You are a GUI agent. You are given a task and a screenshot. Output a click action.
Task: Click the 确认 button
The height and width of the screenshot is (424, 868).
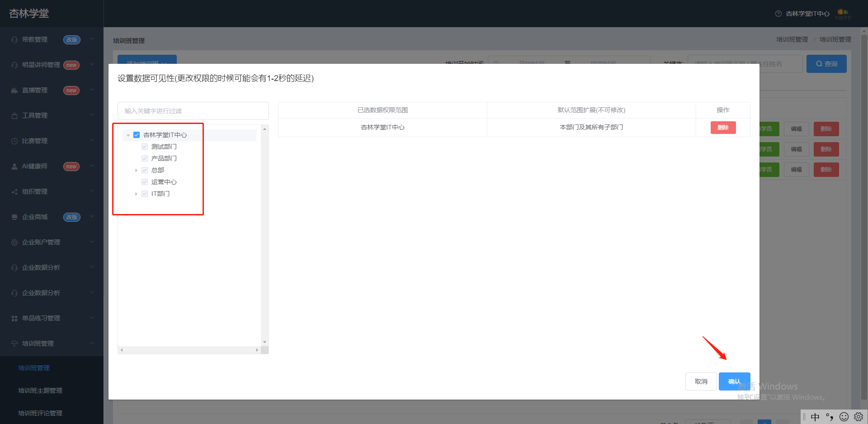tap(735, 381)
